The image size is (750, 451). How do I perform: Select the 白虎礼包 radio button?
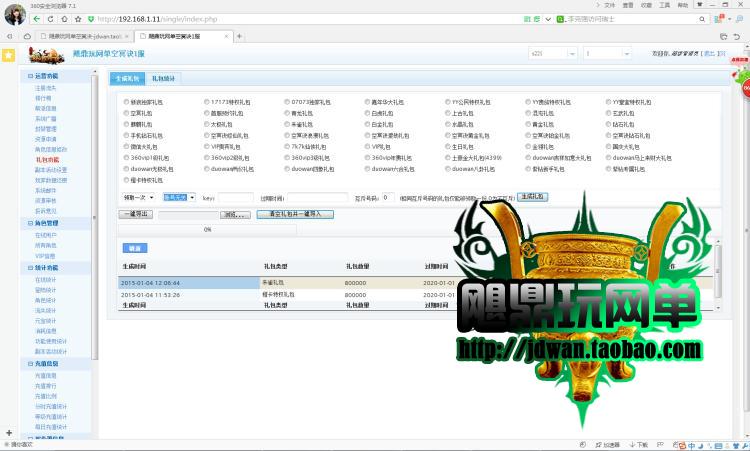367,113
